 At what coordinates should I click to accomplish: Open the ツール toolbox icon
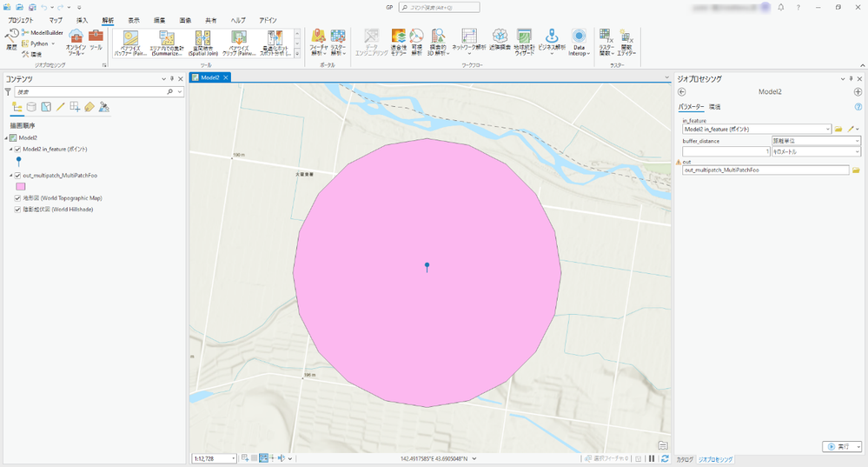tap(96, 38)
